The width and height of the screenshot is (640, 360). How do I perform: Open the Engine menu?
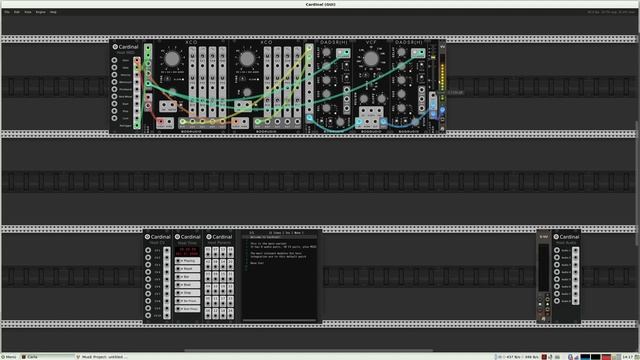click(40, 12)
